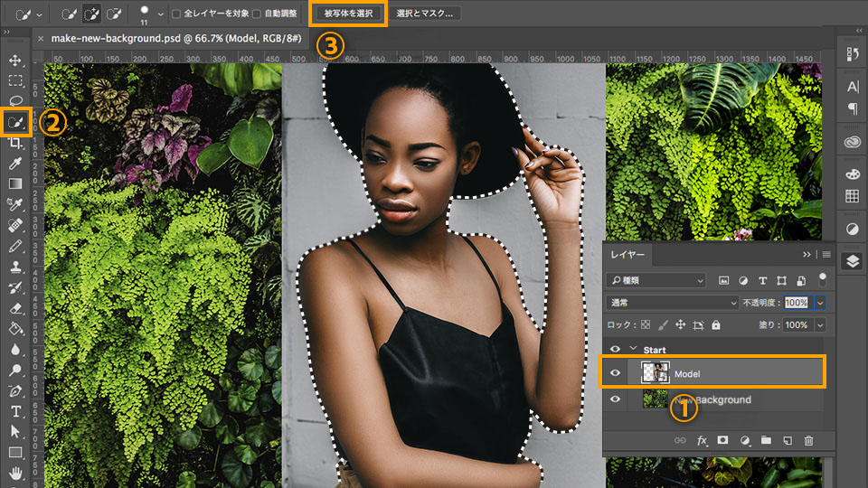This screenshot has height=488, width=868.
Task: Select the Rectangular Marquee tool
Action: coord(15,80)
